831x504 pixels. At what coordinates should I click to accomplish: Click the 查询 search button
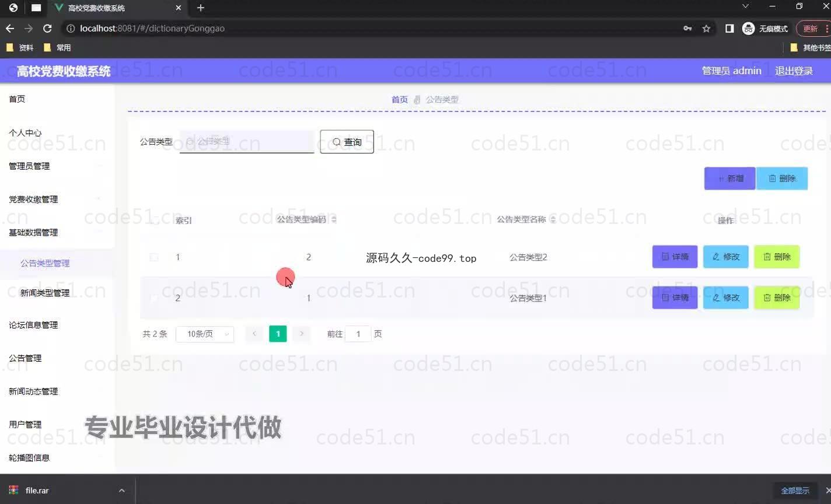[x=347, y=142]
